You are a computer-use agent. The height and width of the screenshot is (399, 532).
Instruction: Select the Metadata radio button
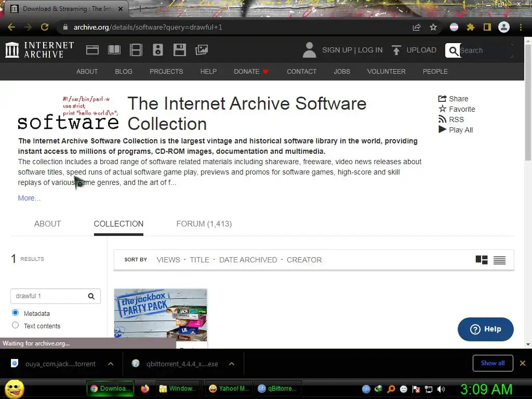click(x=15, y=312)
